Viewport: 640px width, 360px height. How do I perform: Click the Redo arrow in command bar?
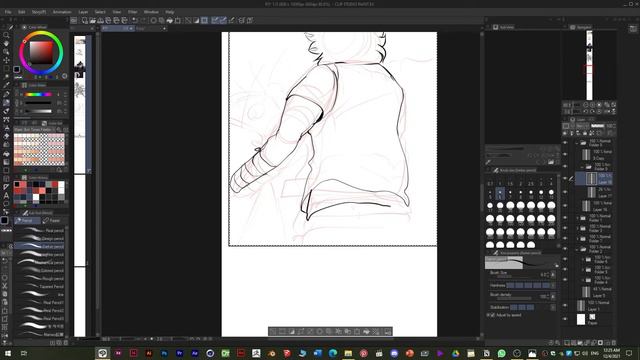[x=143, y=20]
